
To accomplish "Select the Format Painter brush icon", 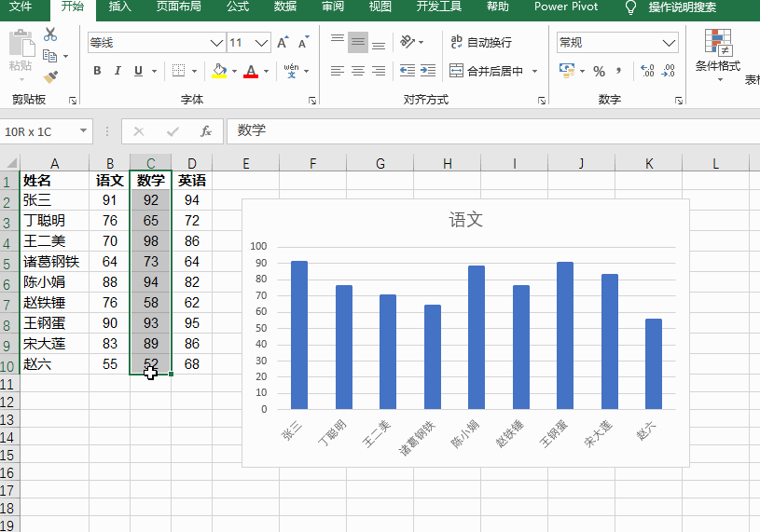I will 50,77.
